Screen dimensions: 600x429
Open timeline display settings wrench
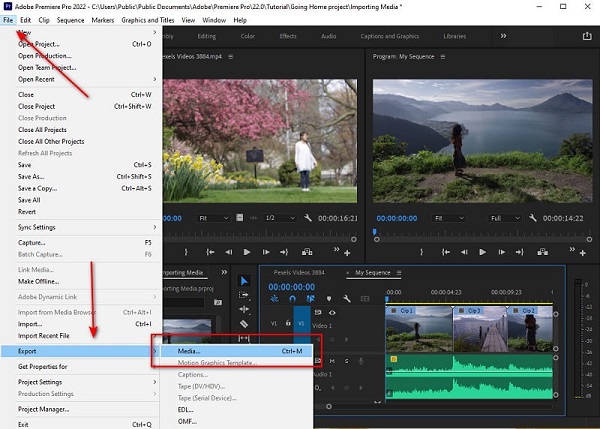click(347, 299)
